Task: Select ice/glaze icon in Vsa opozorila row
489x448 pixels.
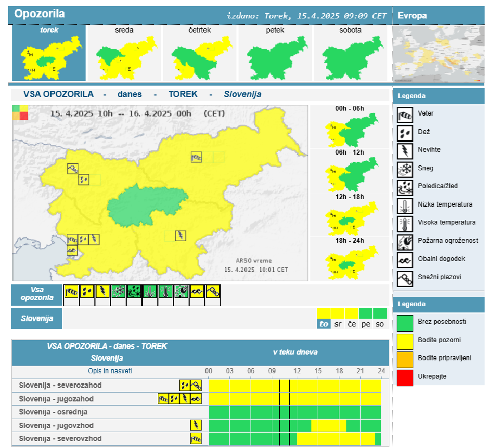Action: (x=134, y=291)
